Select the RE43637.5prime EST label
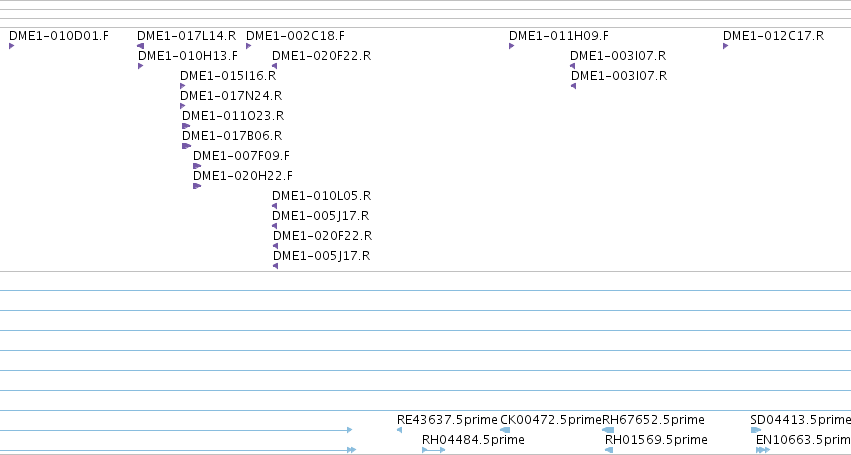The height and width of the screenshot is (455, 851). tap(447, 420)
